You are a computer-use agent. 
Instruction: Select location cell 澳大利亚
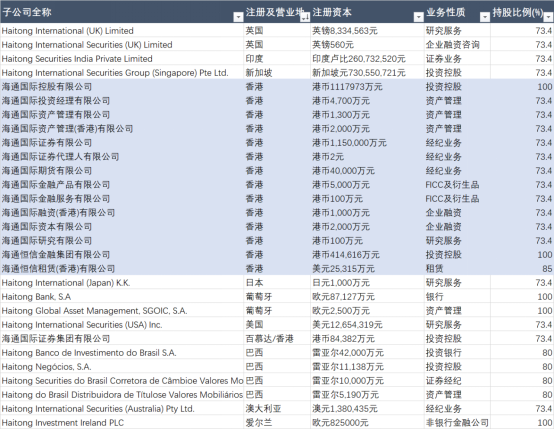click(x=277, y=409)
